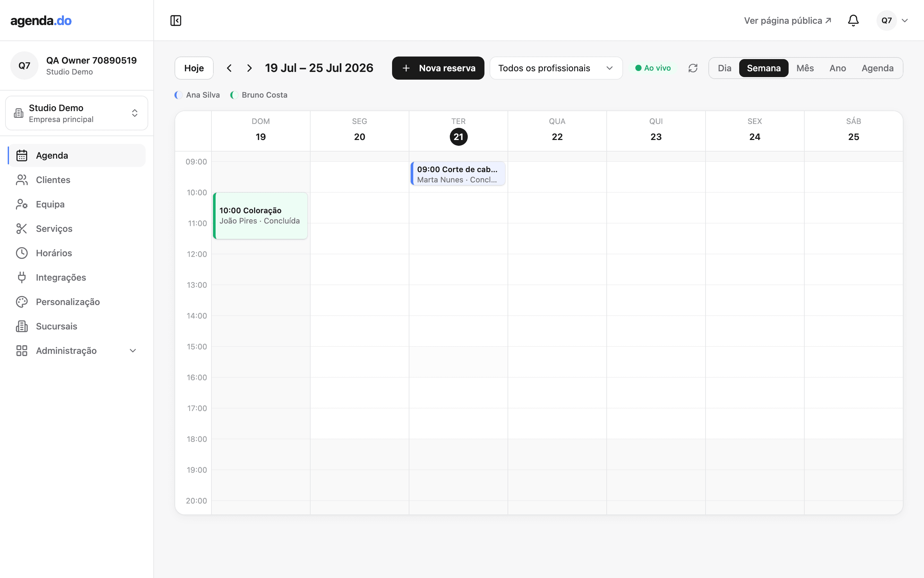Toggle the Ao vivo live indicator

(653, 68)
